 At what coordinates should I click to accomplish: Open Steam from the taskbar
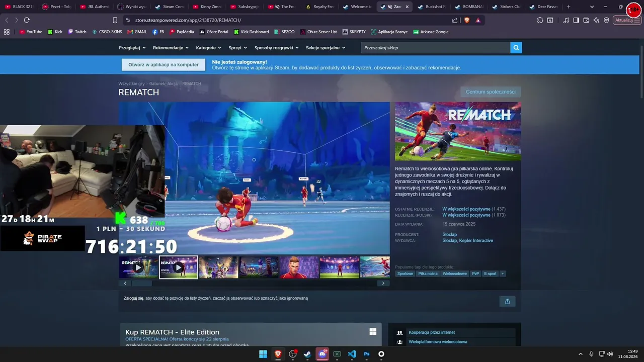[x=307, y=354]
